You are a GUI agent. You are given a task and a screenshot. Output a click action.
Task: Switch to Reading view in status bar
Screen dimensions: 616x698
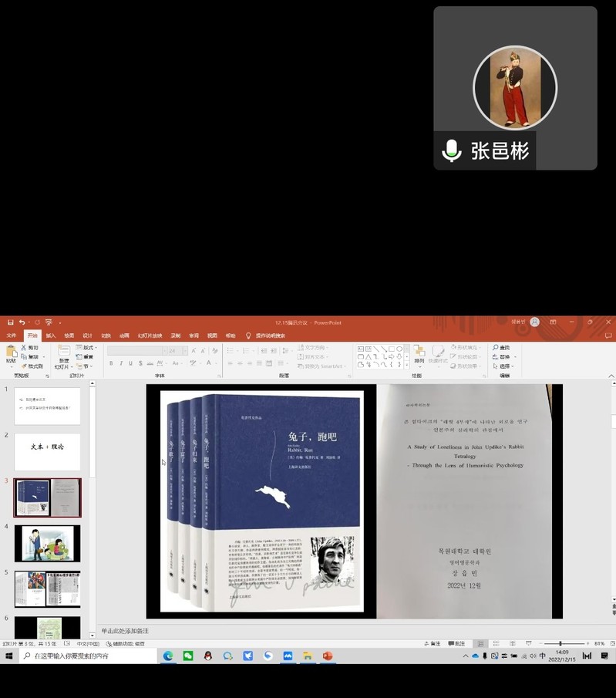click(513, 644)
